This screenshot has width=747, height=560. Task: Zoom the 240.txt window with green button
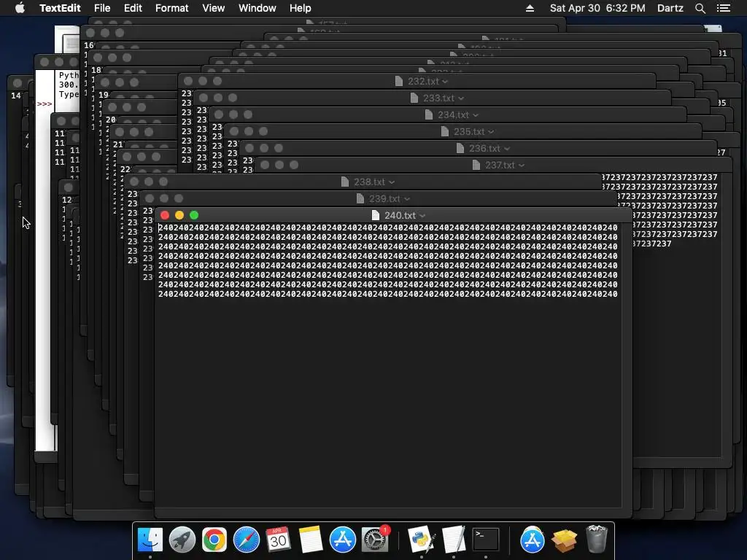coord(194,215)
